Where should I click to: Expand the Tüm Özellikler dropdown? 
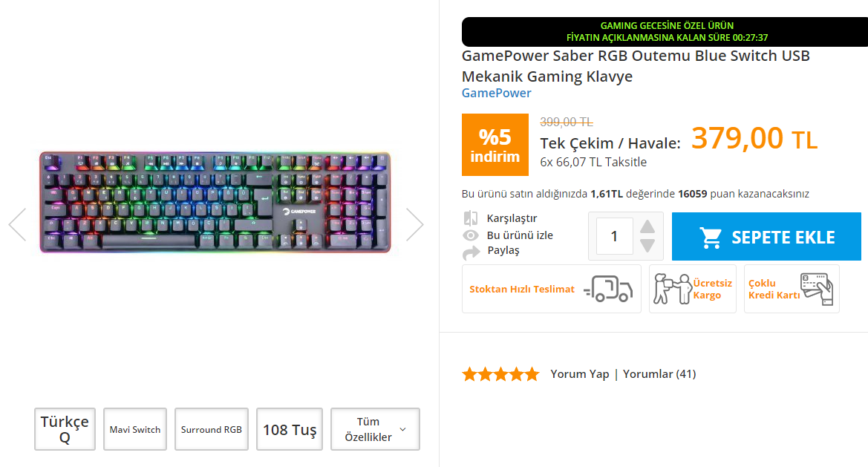[375, 429]
